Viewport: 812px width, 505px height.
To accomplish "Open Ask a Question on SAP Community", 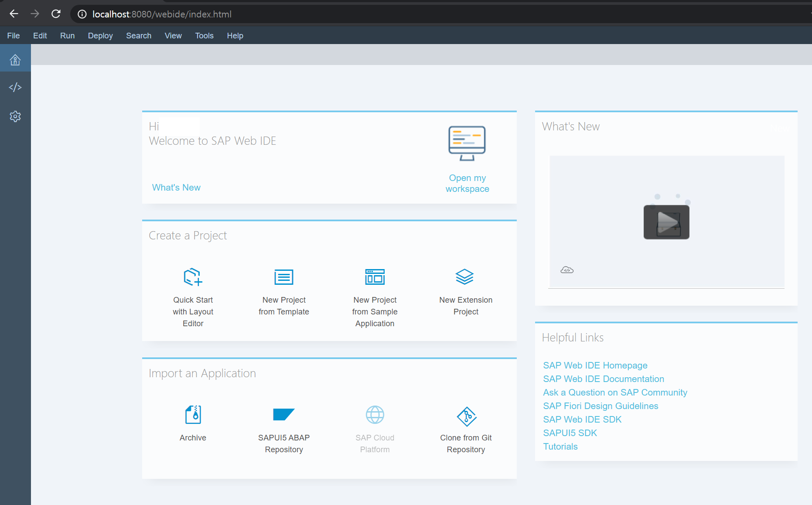I will pyautogui.click(x=615, y=392).
